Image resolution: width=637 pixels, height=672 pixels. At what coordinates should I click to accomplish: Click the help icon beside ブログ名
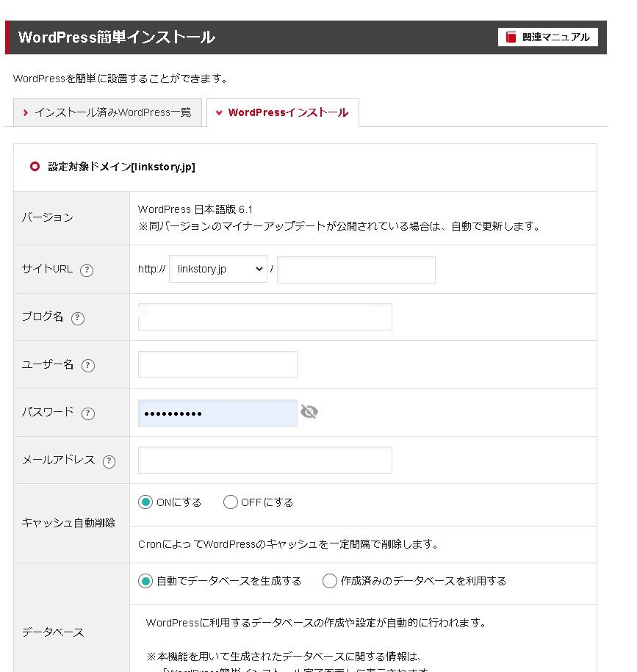point(78,318)
